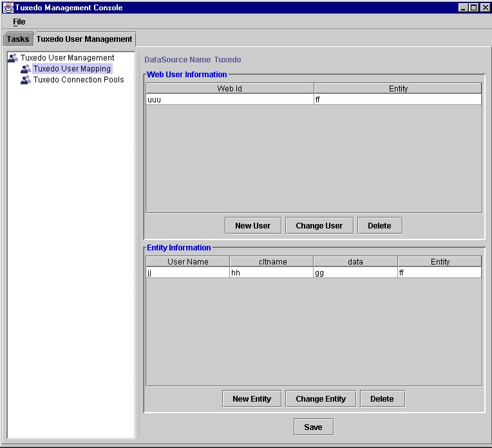Select the 'ff' cell in uuu row
Screen dimensions: 492x448
398,100
